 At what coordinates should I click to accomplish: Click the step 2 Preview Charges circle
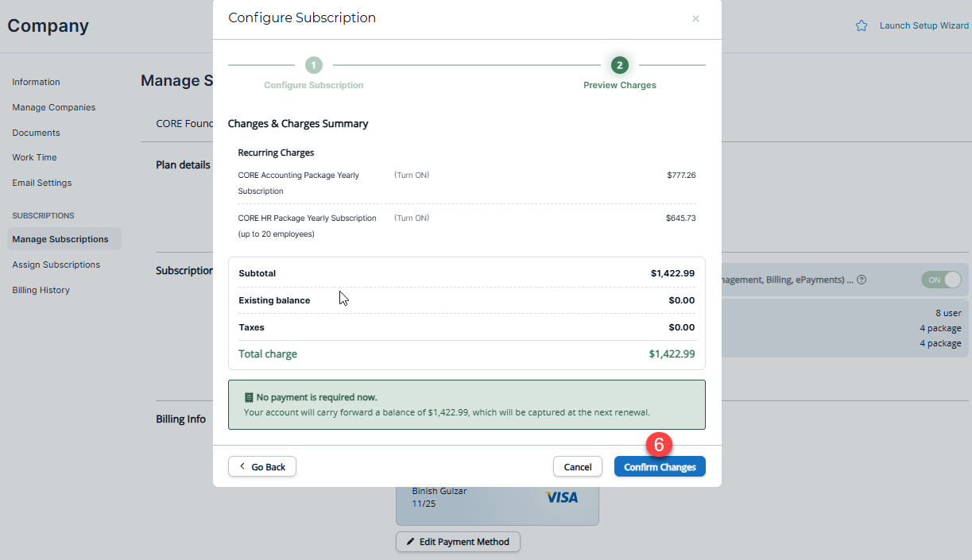(619, 65)
